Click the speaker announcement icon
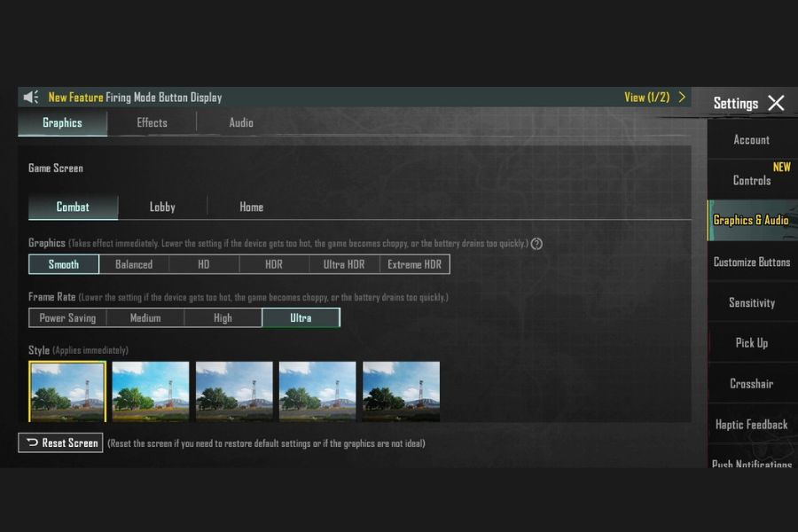Screen dimensions: 798x532 pyautogui.click(x=31, y=98)
